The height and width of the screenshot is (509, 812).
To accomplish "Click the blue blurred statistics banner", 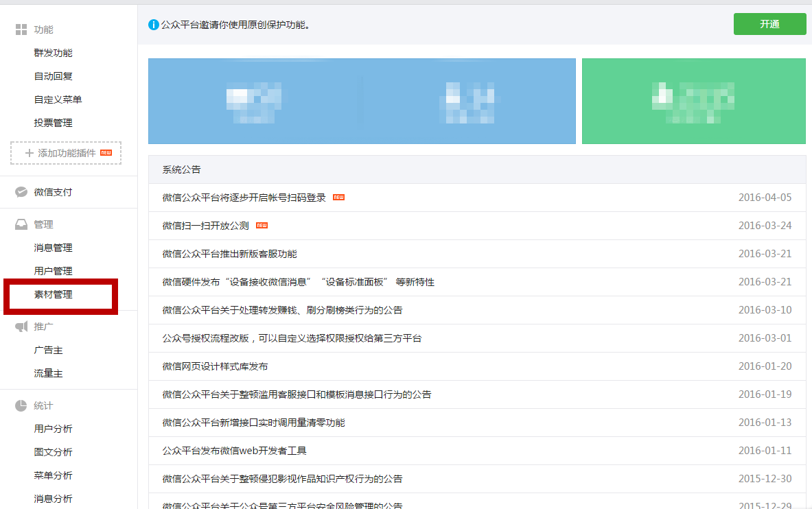I will coord(362,101).
